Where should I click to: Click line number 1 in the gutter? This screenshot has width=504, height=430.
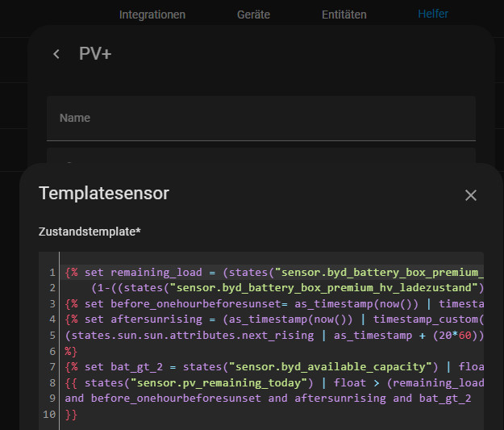coord(52,273)
